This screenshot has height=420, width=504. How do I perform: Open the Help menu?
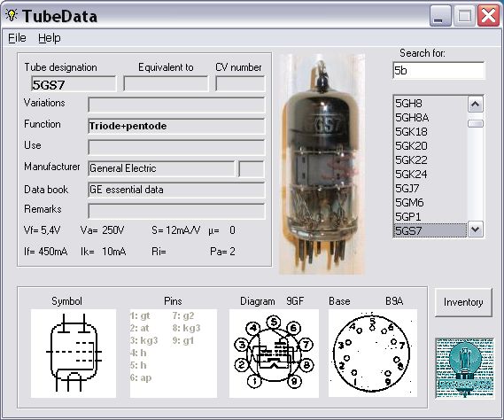(50, 38)
